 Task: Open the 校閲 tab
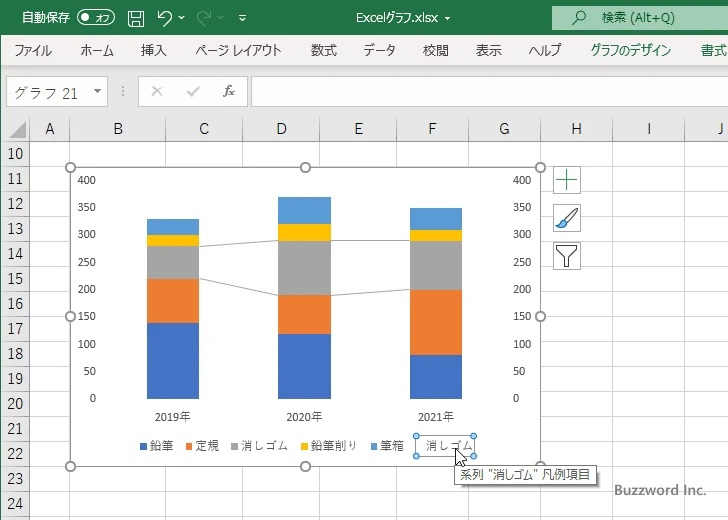[x=436, y=50]
